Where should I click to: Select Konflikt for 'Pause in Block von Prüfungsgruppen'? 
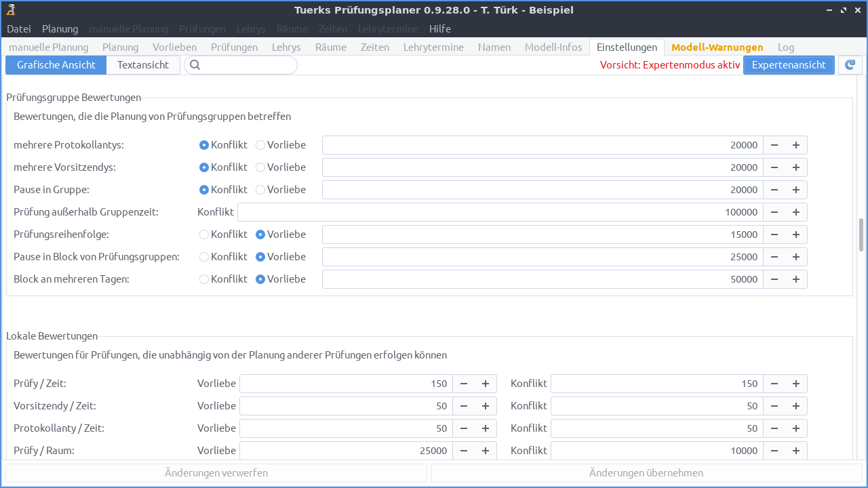[x=203, y=257]
